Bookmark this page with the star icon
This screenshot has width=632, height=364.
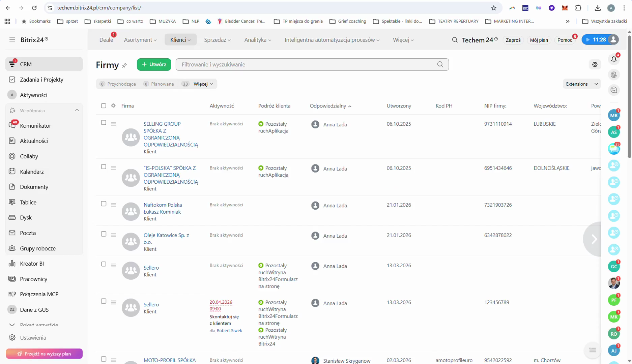tap(494, 8)
